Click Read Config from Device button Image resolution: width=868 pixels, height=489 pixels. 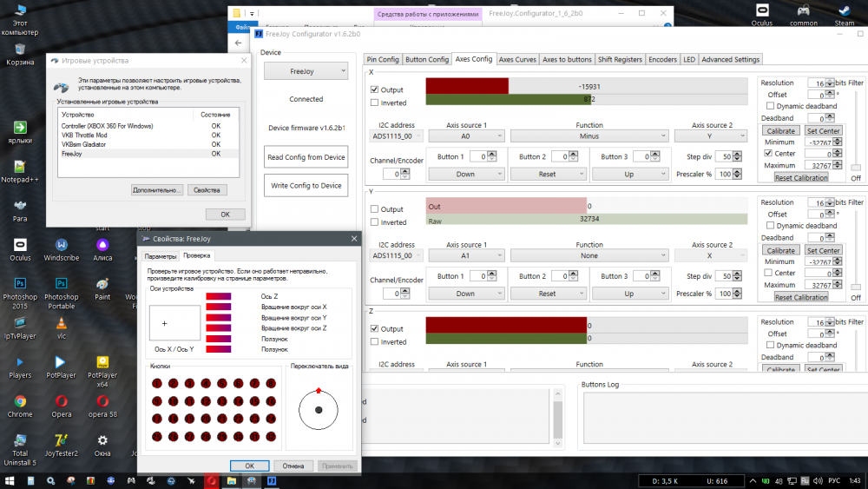click(x=306, y=157)
